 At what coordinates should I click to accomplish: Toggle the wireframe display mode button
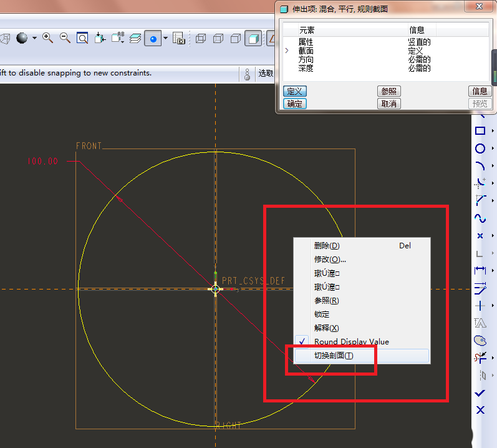coord(201,39)
